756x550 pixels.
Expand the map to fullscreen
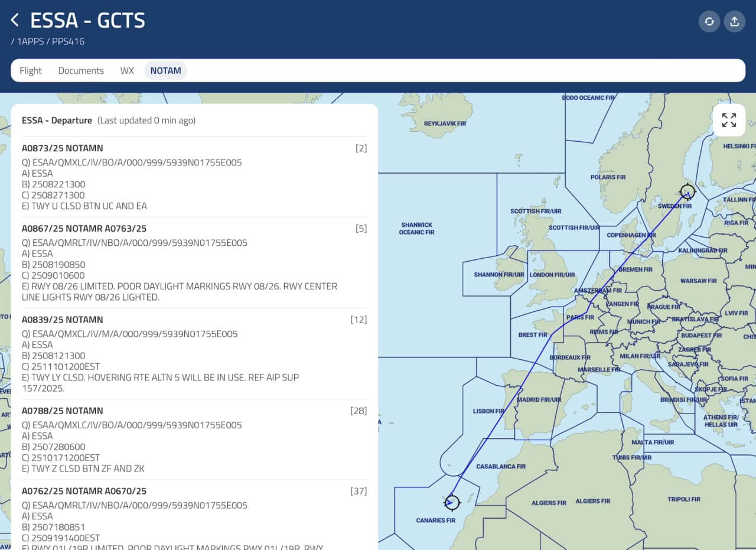pos(729,120)
